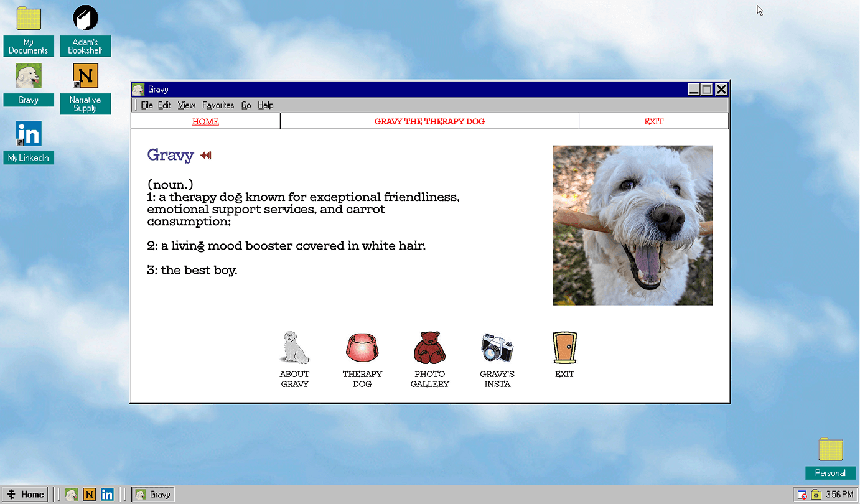Image resolution: width=860 pixels, height=504 pixels.
Task: Click the yellow tray icon beside clock
Action: tap(816, 495)
